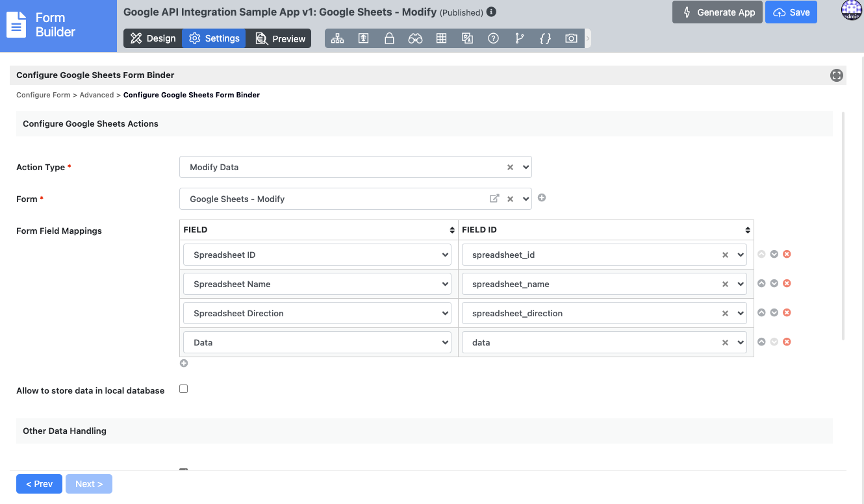
Task: Sort mappings by FIELD column header
Action: pyautogui.click(x=319, y=230)
